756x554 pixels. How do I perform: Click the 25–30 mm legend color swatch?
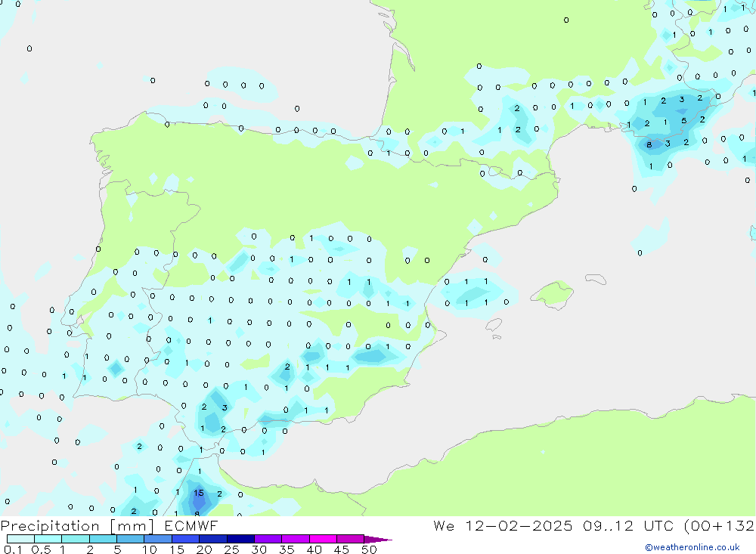tap(240, 539)
